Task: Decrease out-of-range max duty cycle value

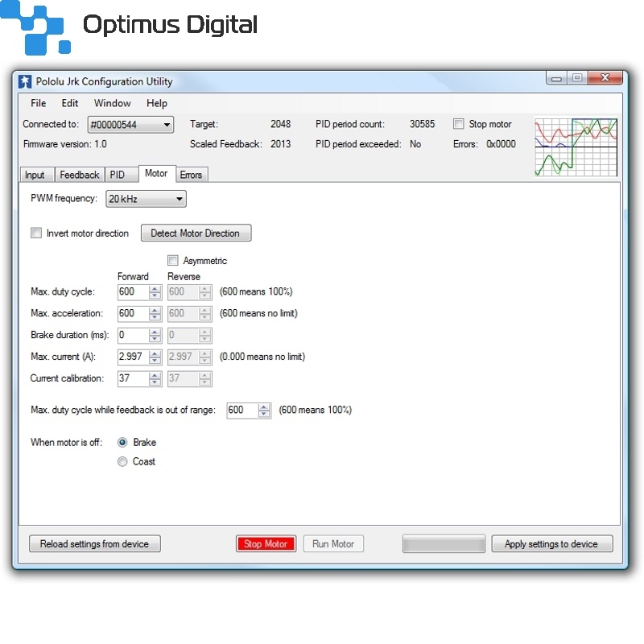Action: [x=264, y=414]
